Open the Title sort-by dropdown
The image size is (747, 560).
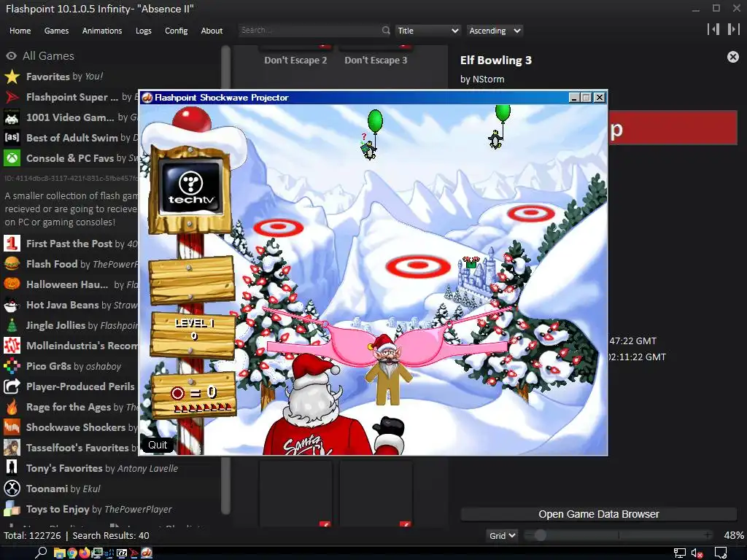point(427,31)
